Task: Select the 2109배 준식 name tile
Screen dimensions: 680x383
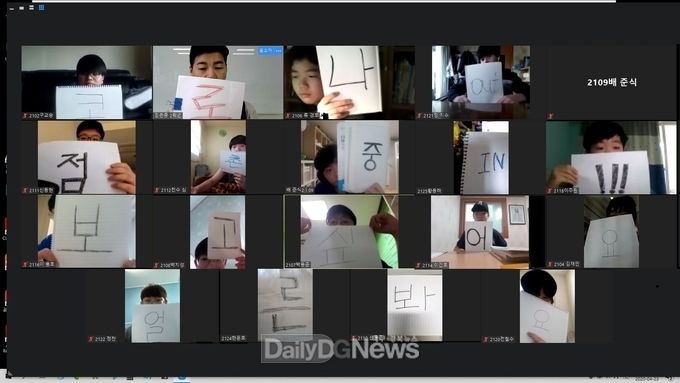Action: (611, 82)
